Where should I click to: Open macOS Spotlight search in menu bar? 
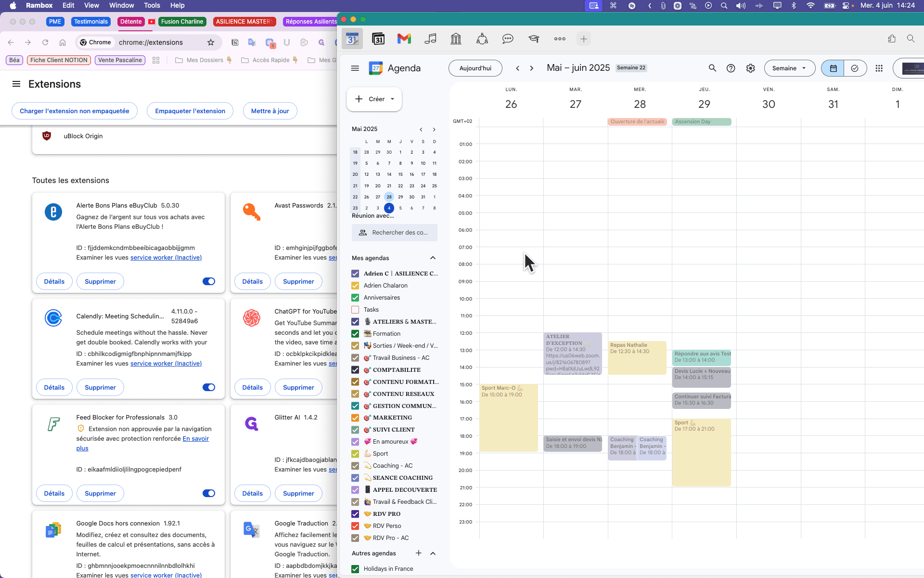pos(724,6)
